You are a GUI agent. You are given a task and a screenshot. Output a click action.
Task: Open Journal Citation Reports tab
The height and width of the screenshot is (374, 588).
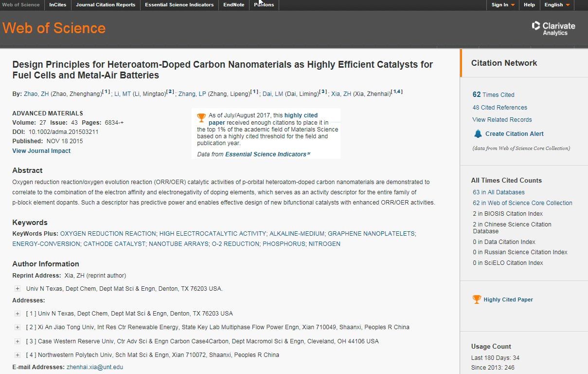[x=106, y=5]
